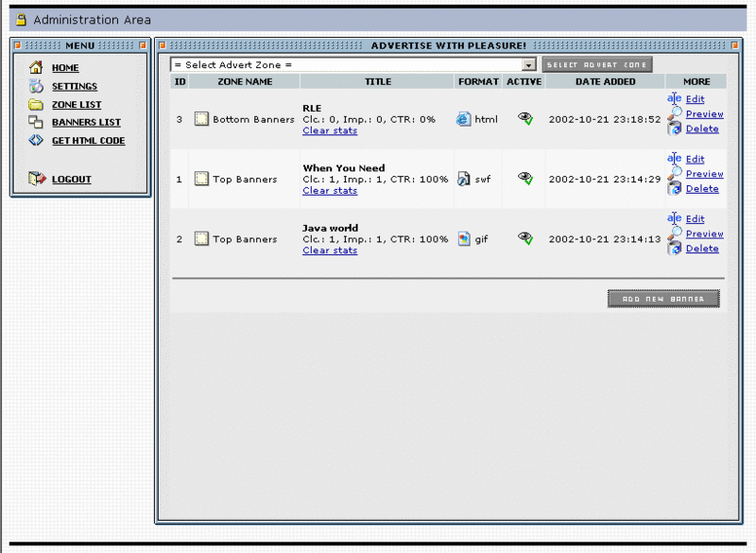Viewport: 756px width, 553px height.
Task: Open Get HTML Code menu link
Action: [89, 141]
